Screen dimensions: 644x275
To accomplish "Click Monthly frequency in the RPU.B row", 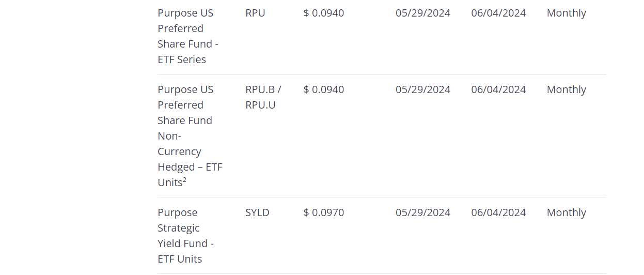I will pos(566,89).
